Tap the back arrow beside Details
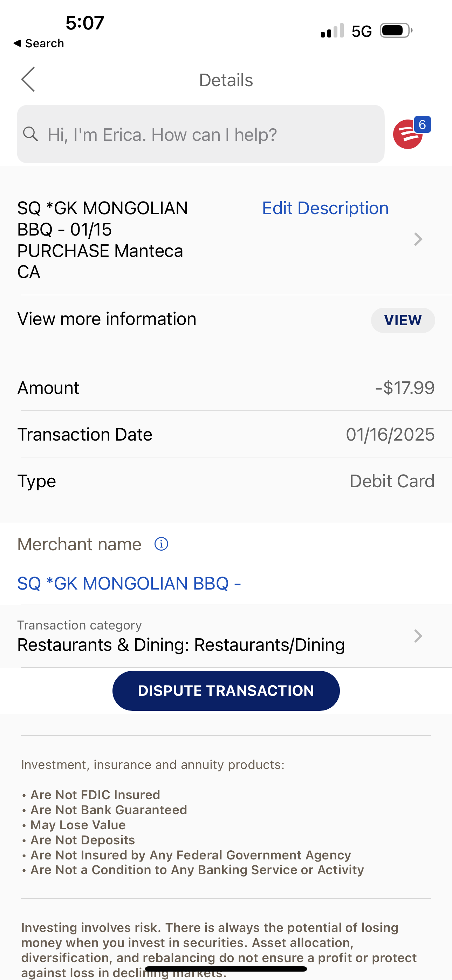452x980 pixels. (x=28, y=80)
